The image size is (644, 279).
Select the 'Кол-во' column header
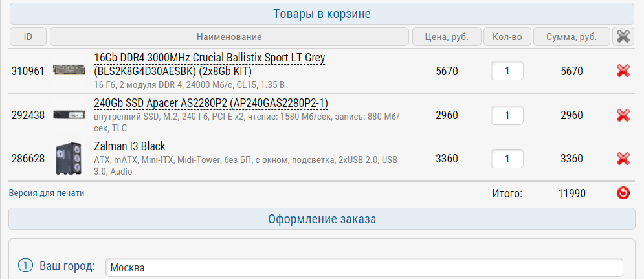click(507, 37)
